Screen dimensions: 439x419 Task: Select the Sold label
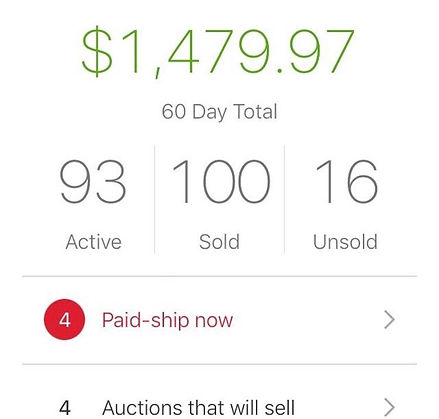219,242
